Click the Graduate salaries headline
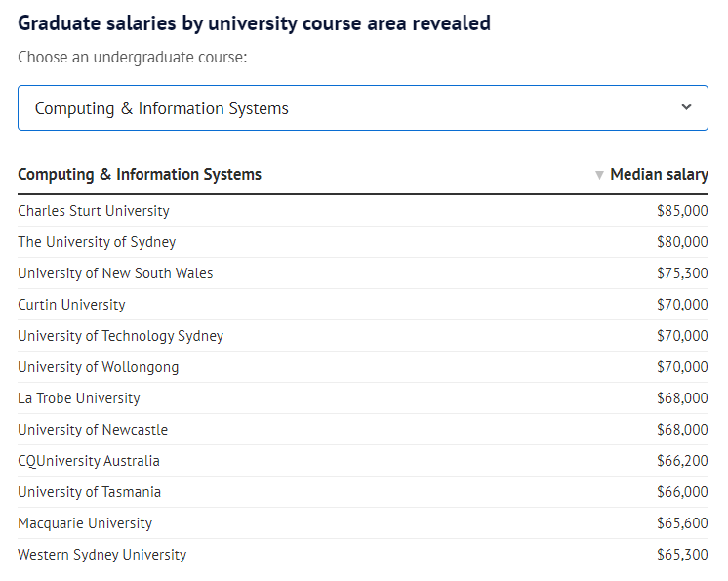 pos(254,23)
